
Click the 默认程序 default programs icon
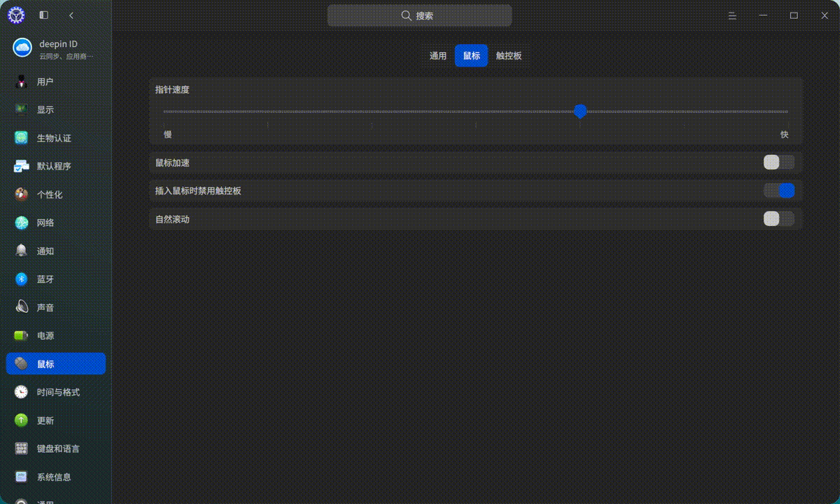click(x=22, y=167)
